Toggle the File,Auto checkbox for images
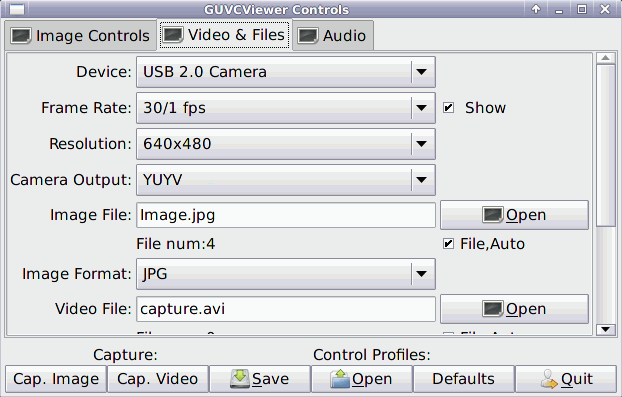Viewport: 622px width, 397px height. [448, 244]
